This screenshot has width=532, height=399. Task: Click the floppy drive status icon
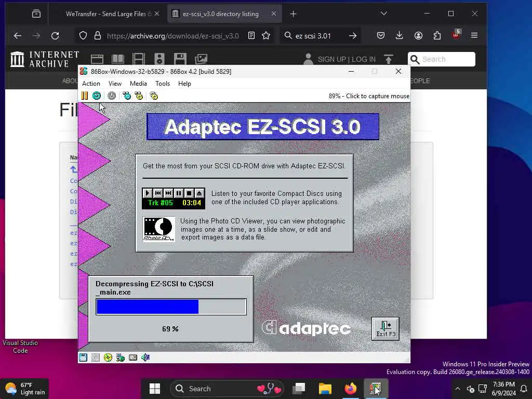[x=83, y=357]
